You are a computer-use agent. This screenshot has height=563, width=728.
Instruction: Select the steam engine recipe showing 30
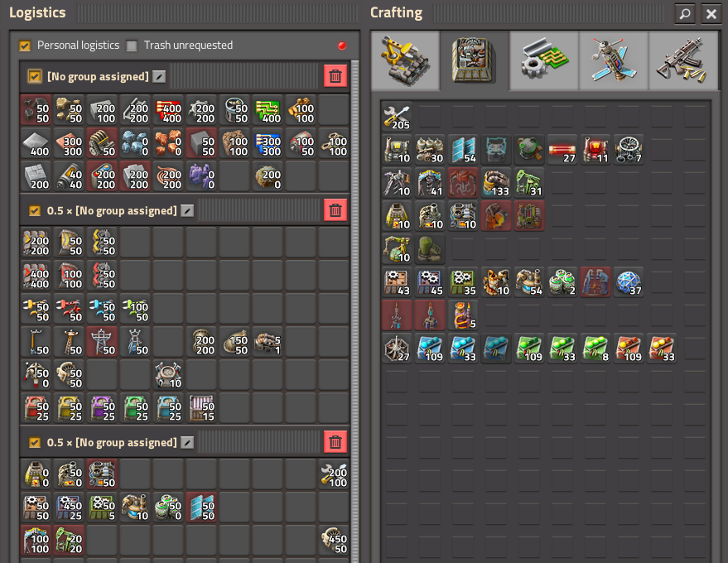point(431,150)
